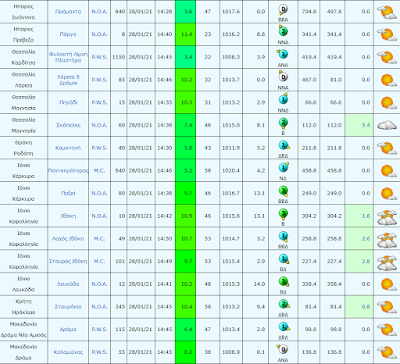Click the sunny icon in the Πηγάδι row
This screenshot has height=364, width=400.
click(388, 103)
